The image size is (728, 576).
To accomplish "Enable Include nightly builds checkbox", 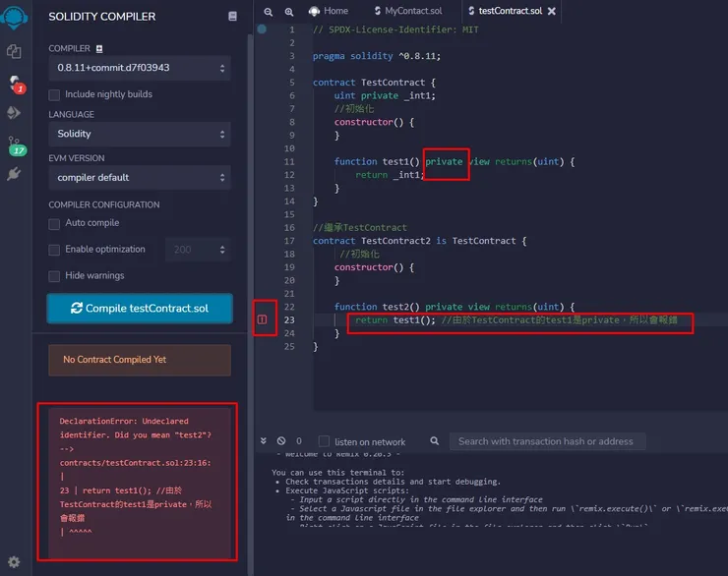I will pyautogui.click(x=55, y=94).
